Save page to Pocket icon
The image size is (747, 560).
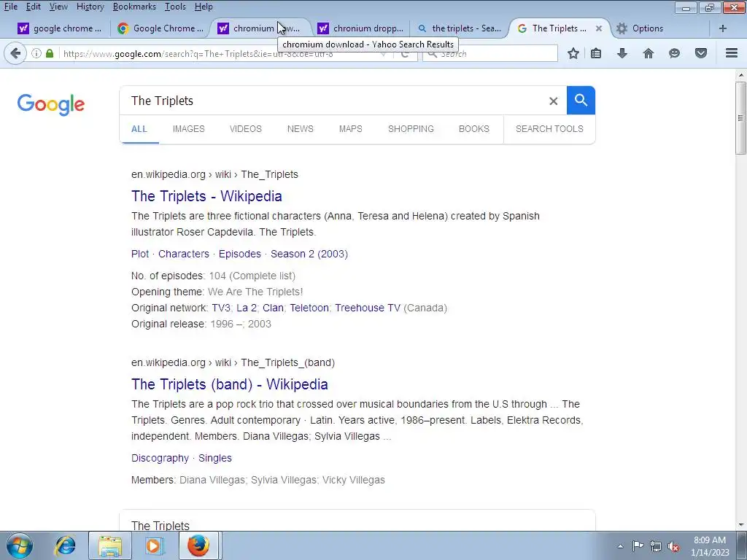point(700,53)
